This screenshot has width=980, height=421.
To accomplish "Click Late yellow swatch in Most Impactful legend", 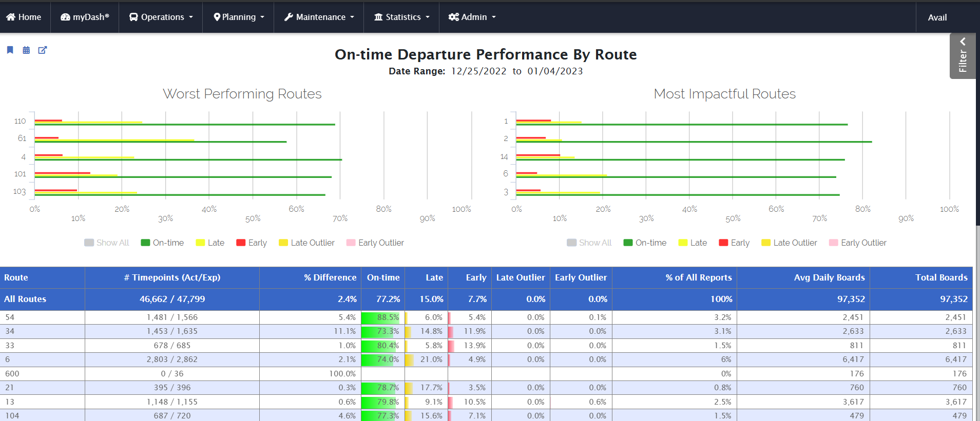I will (x=683, y=243).
